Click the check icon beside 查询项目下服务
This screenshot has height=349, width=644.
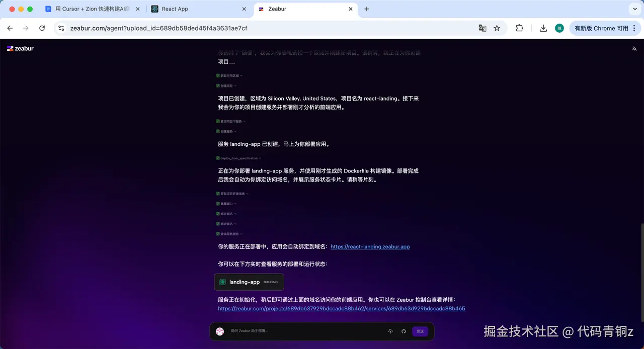pos(218,121)
